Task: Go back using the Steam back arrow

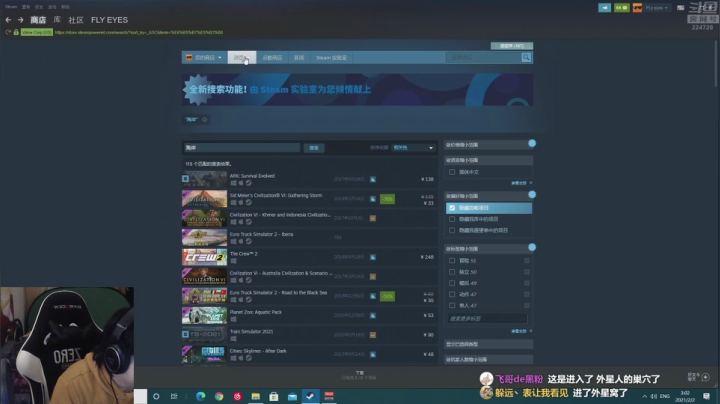Action: [x=8, y=20]
